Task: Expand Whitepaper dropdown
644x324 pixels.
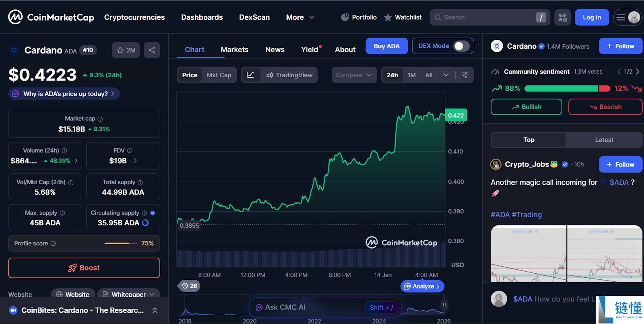Action: 129,294
